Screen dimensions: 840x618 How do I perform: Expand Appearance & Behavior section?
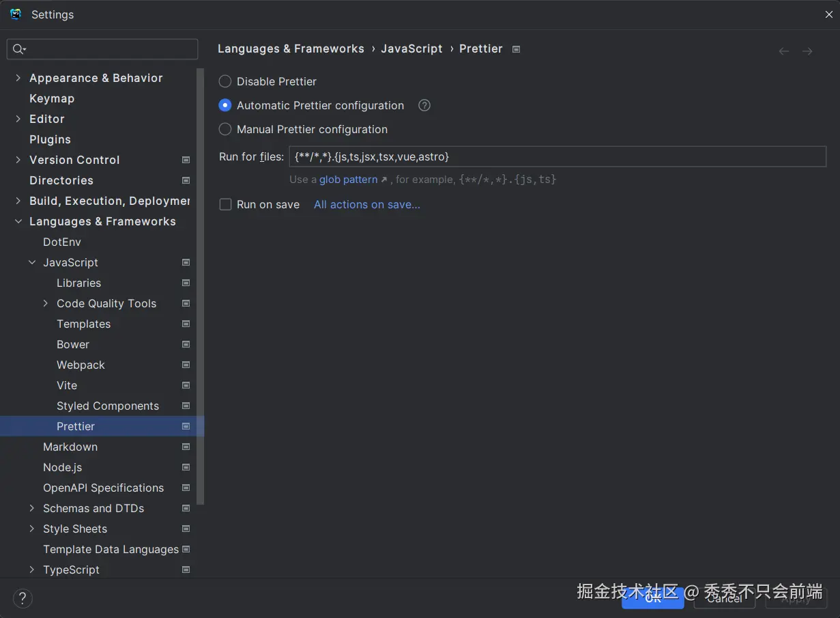pos(18,78)
